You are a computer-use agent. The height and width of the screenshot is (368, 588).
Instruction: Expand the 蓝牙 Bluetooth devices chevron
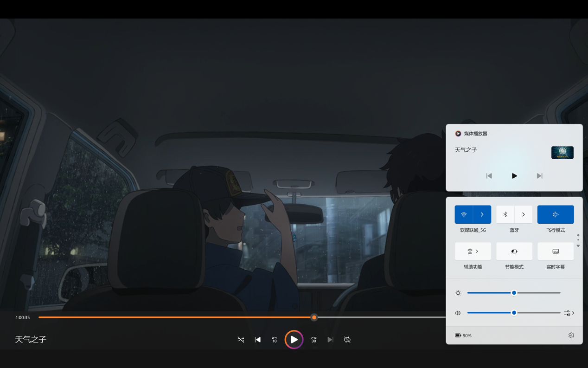(523, 214)
